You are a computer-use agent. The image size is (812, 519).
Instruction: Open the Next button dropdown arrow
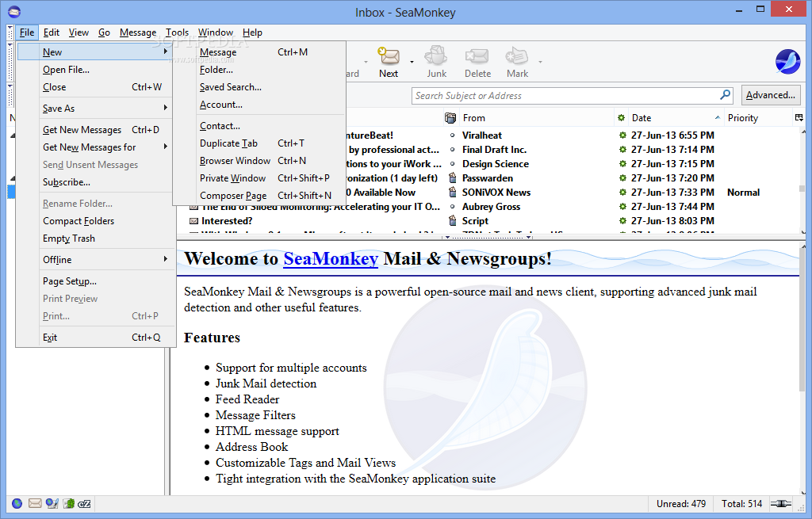pyautogui.click(x=412, y=62)
